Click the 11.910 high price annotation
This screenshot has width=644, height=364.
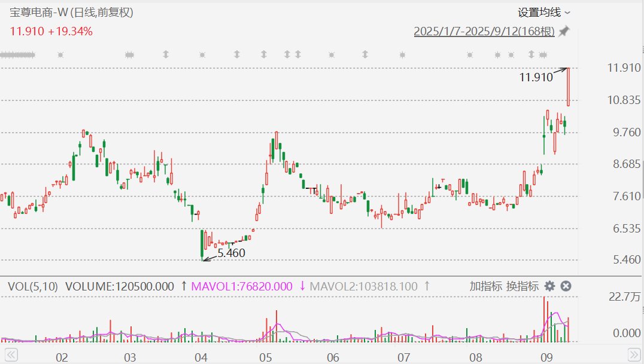point(536,77)
